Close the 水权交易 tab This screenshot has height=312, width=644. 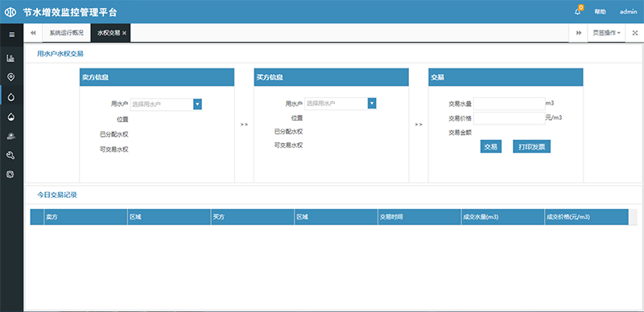124,33
